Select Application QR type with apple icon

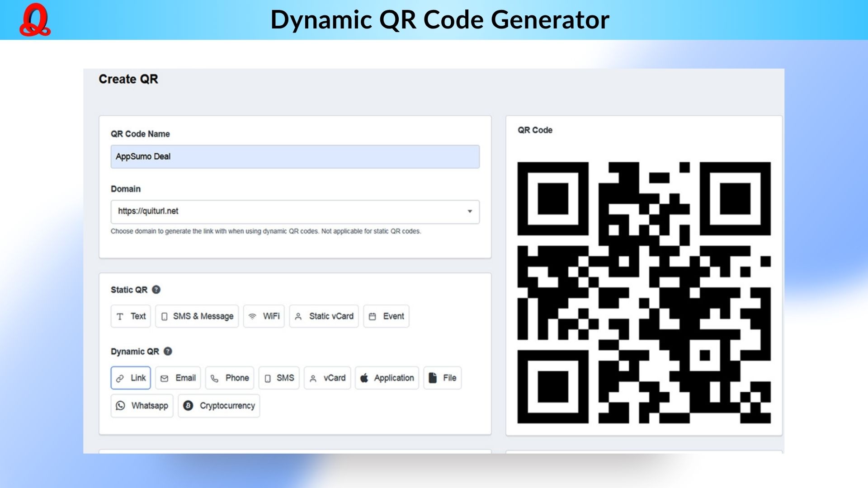(x=387, y=378)
